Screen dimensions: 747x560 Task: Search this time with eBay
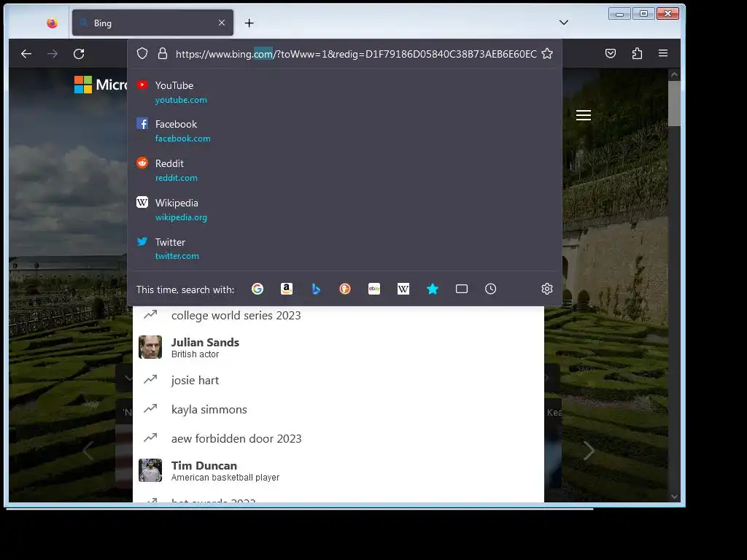click(x=374, y=289)
